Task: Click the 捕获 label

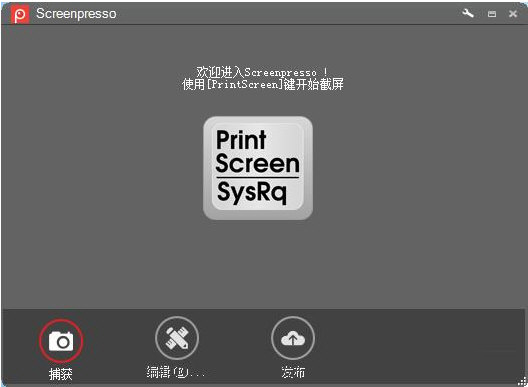Action: [x=61, y=374]
